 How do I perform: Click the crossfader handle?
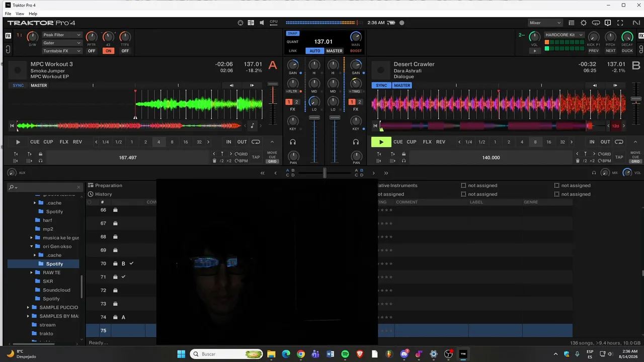(325, 173)
